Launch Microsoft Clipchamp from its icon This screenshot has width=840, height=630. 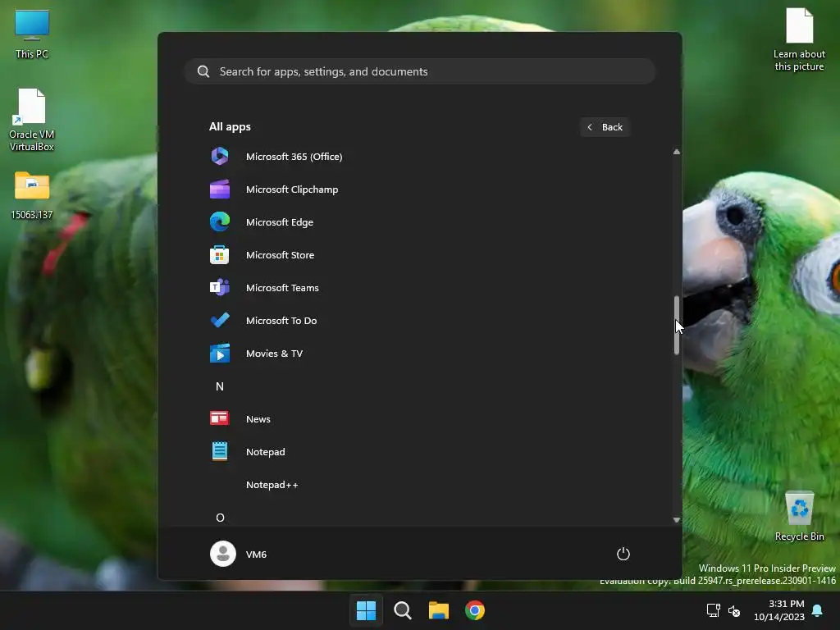[220, 189]
